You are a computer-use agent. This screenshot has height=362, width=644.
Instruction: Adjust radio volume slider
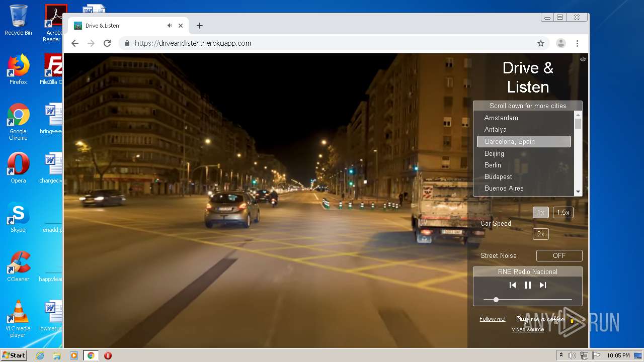point(528,300)
